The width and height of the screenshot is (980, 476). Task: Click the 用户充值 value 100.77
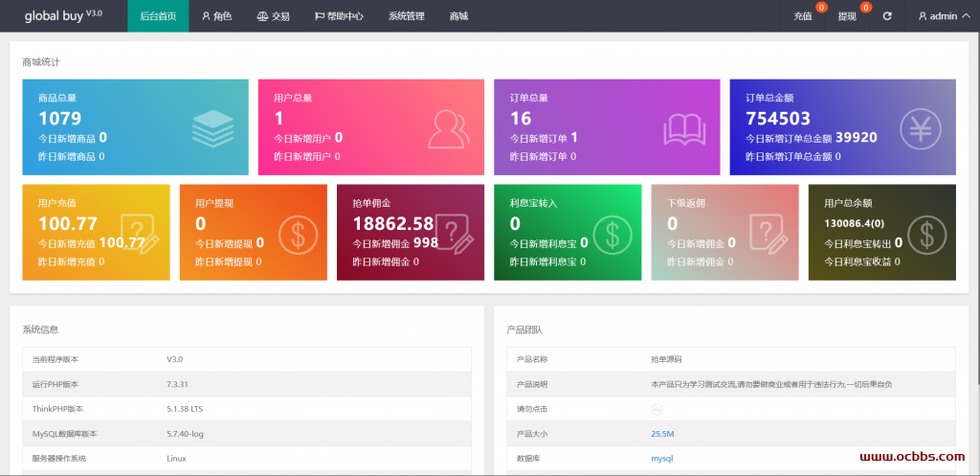coord(68,223)
